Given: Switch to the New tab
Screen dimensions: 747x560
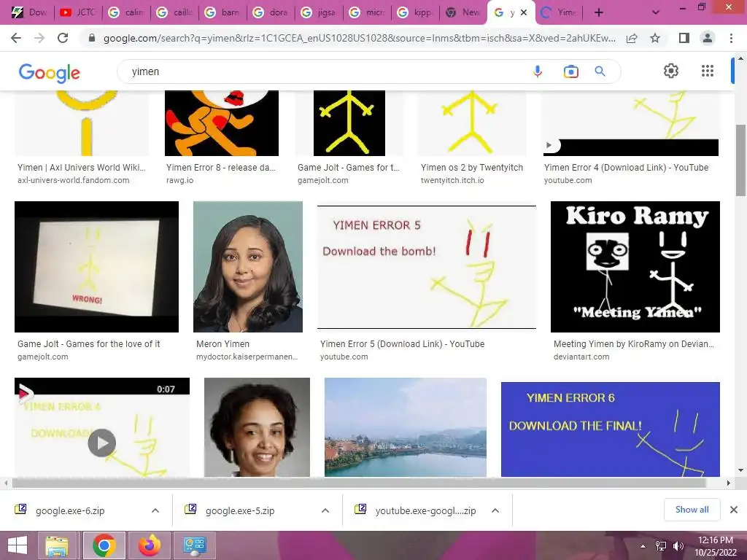Looking at the screenshot, I should point(462,12).
